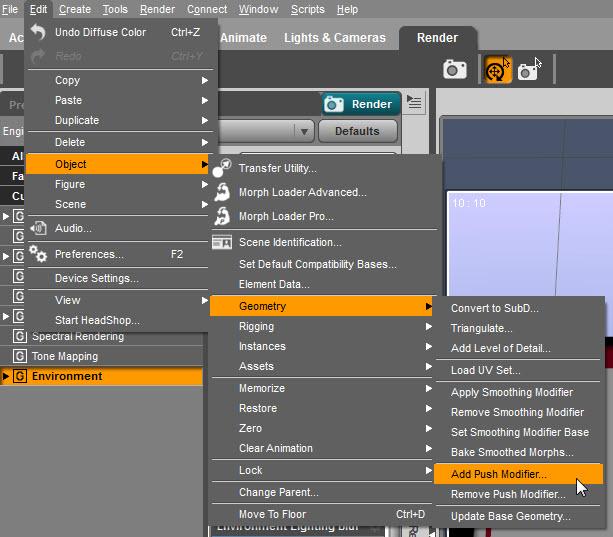Click the teal Render button
Image resolution: width=613 pixels, height=537 pixels.
(361, 104)
